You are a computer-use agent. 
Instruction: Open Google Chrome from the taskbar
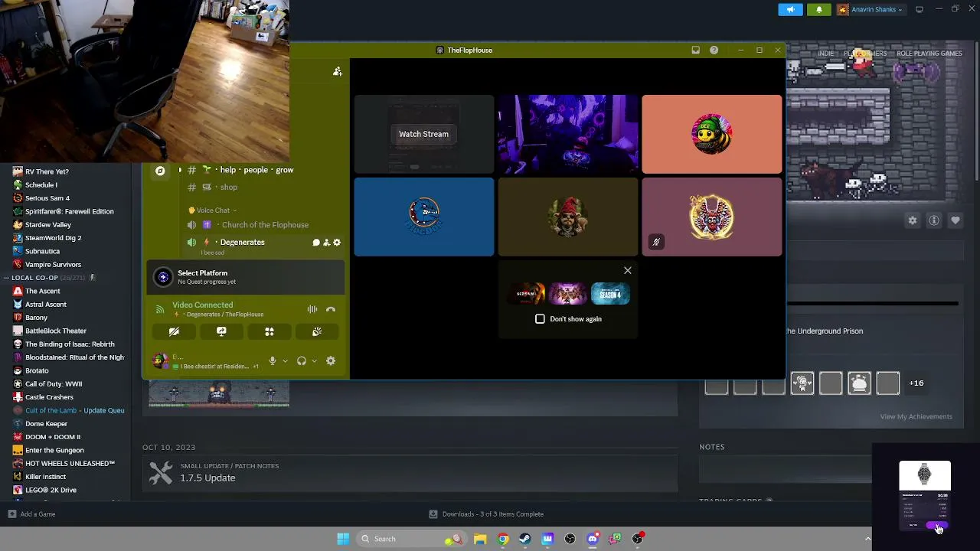pos(503,539)
